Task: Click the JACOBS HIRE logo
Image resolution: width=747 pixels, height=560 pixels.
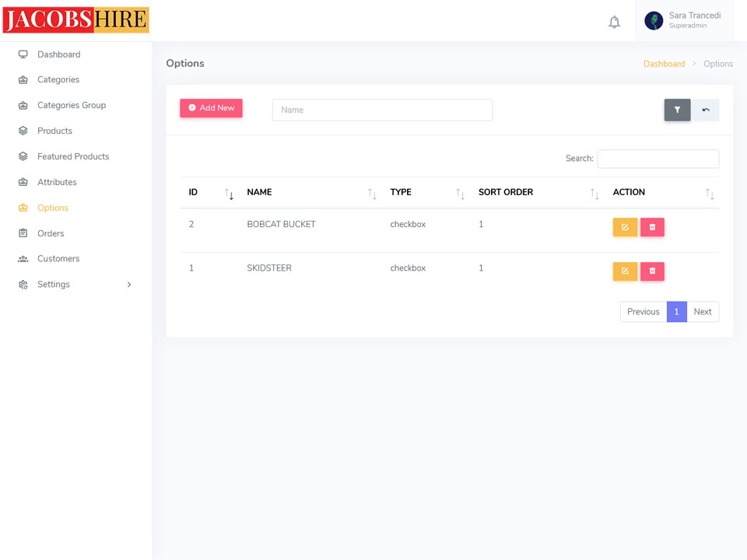Action: coord(75,19)
